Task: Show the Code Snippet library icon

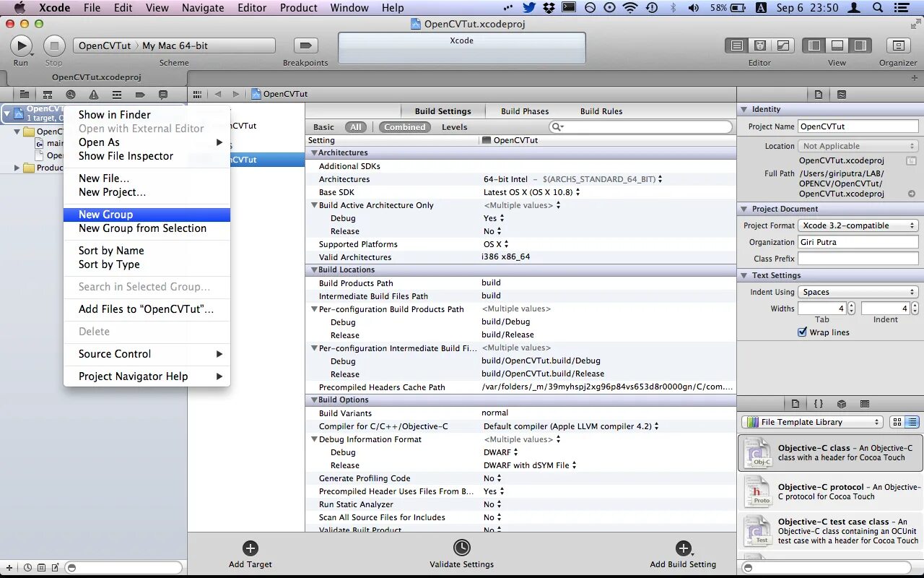Action: tap(819, 404)
